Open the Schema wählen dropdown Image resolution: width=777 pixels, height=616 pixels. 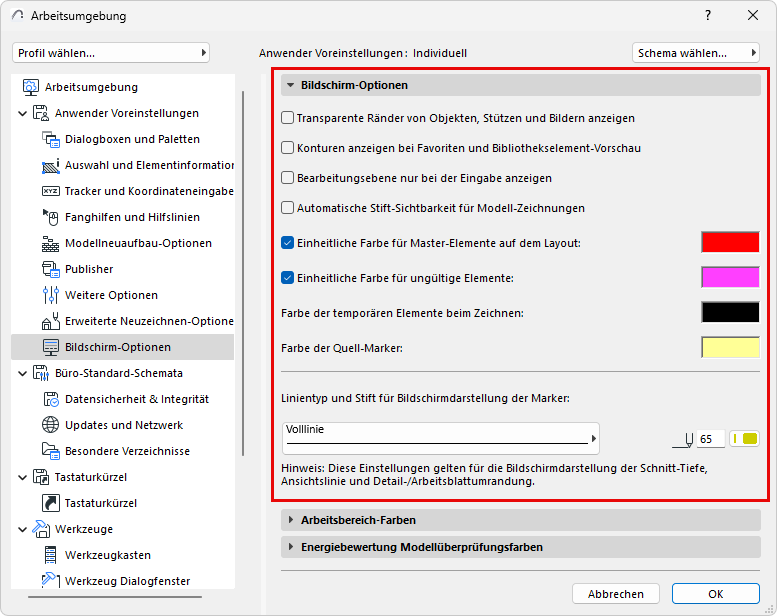coord(696,53)
